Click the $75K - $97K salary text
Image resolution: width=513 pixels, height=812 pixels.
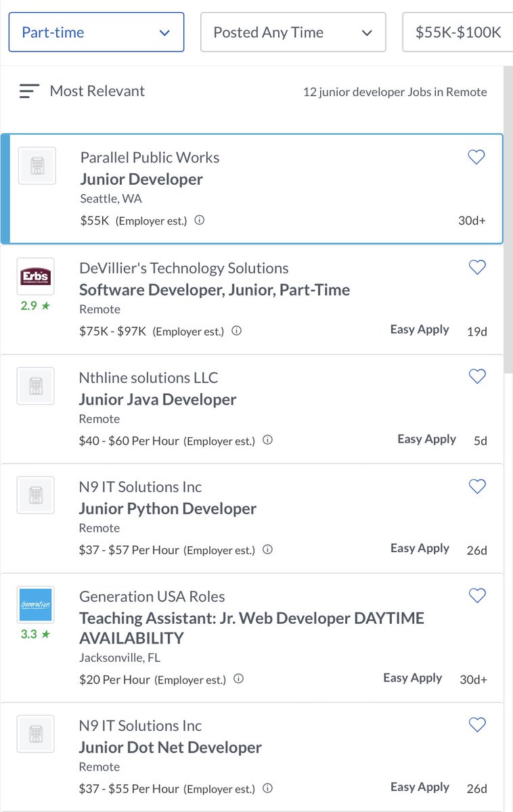112,331
